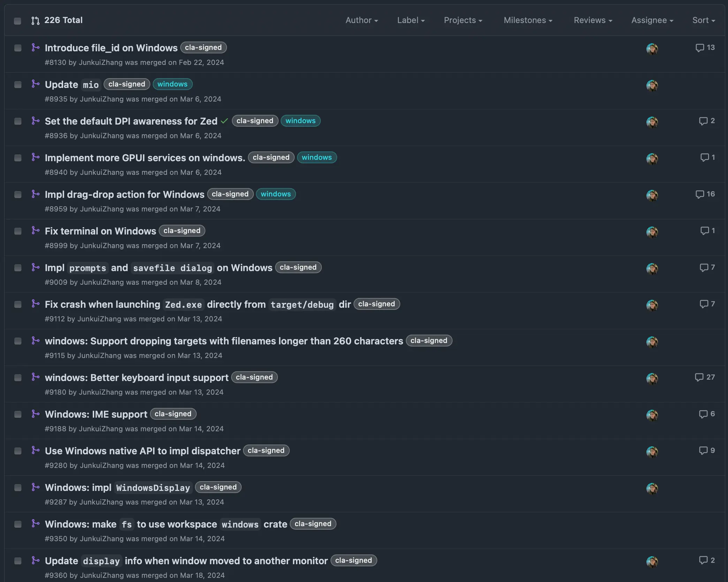The image size is (728, 582).
Task: Open PR titled Set the default DPI awareness
Action: [x=131, y=121]
